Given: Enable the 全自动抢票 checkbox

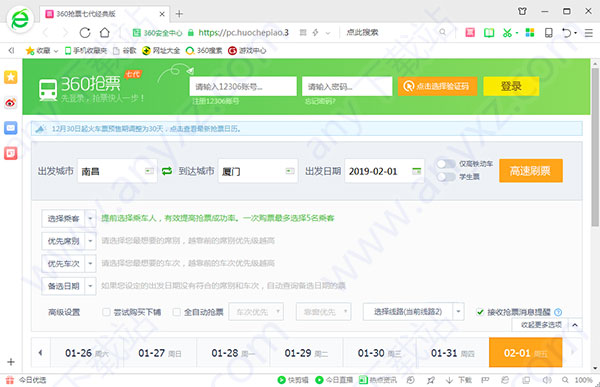Looking at the screenshot, I should pos(176,312).
